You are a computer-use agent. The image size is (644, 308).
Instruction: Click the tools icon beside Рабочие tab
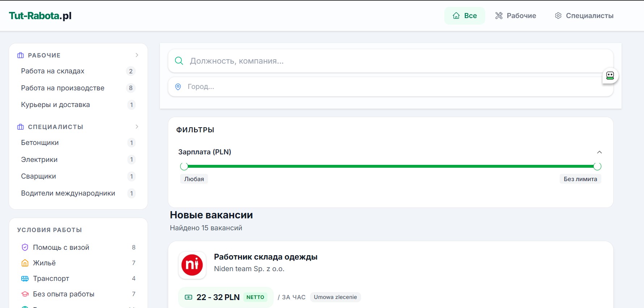pyautogui.click(x=499, y=16)
